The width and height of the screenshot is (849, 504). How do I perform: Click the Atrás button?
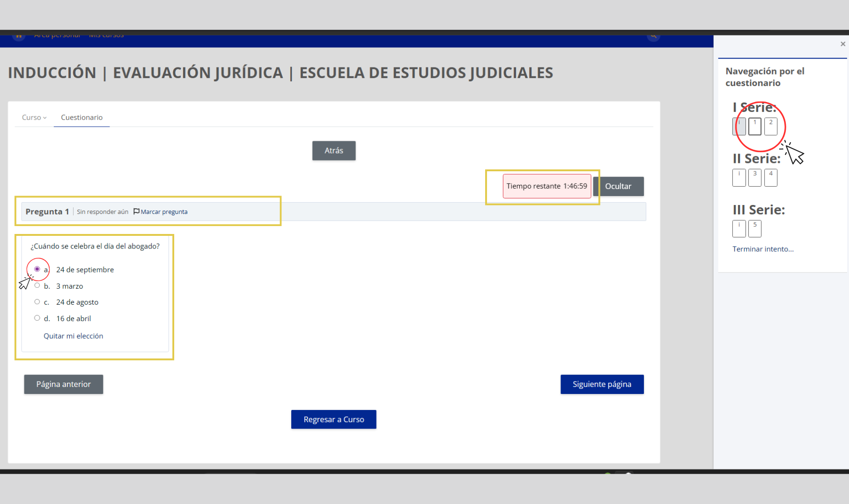tap(333, 150)
